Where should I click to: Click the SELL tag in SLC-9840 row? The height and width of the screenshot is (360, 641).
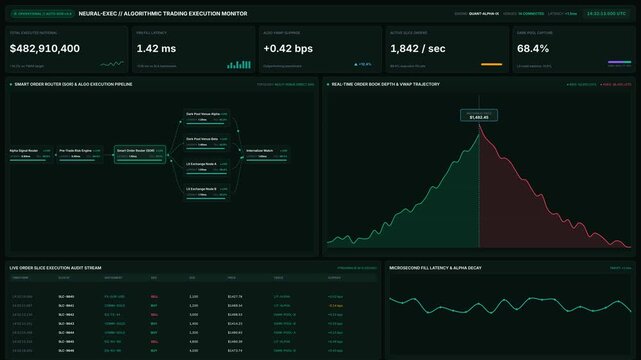click(x=154, y=297)
